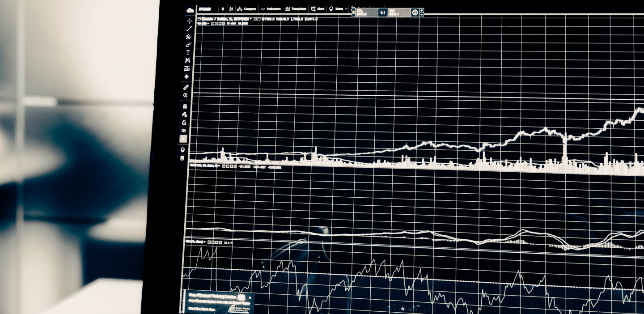
Task: Click the Market Traders Institute logo
Action: [239, 309]
